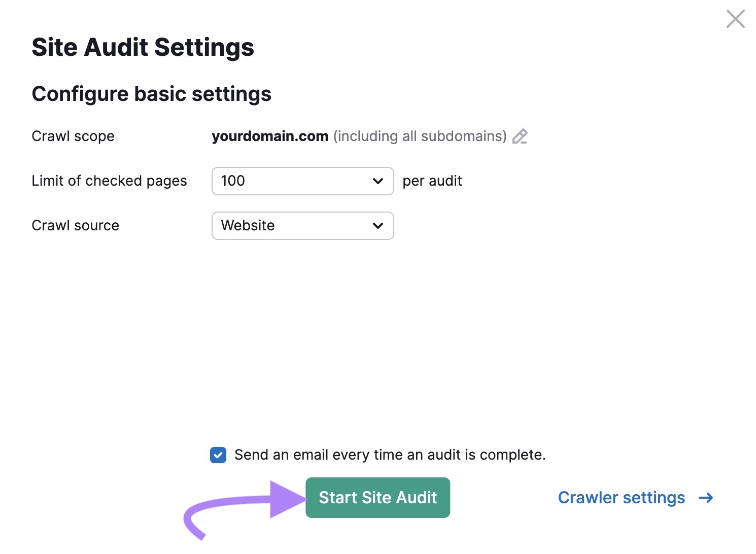This screenshot has width=756, height=554.
Task: Click the chevron on the Website dropdown
Action: pyautogui.click(x=378, y=226)
